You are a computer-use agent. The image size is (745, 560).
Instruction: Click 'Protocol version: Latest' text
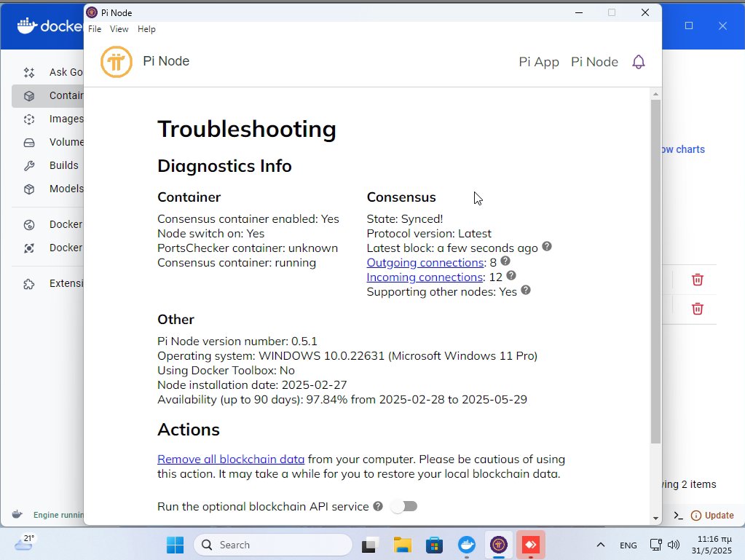[429, 234]
